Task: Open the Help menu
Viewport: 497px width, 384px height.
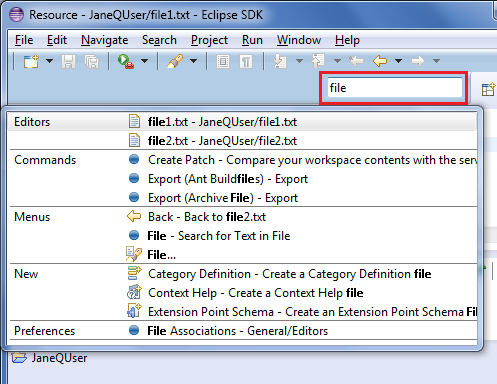Action: pos(347,40)
